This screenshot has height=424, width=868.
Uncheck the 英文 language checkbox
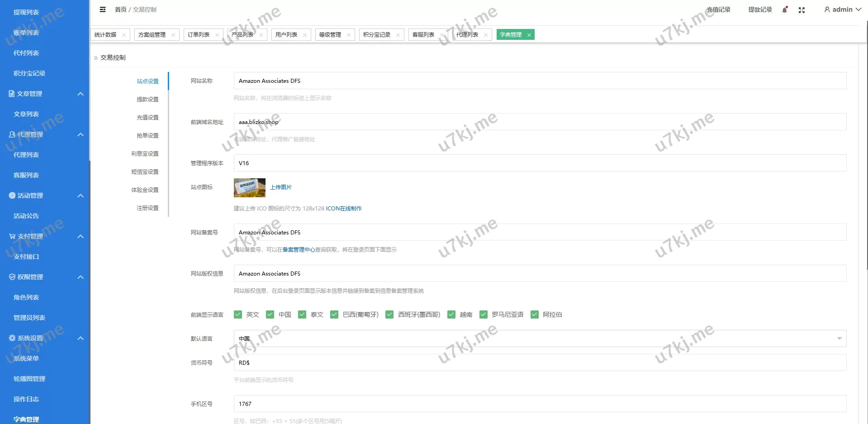click(238, 314)
